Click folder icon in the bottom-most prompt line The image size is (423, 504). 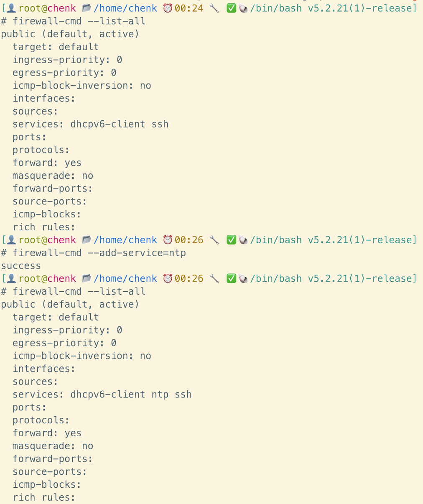tap(87, 278)
